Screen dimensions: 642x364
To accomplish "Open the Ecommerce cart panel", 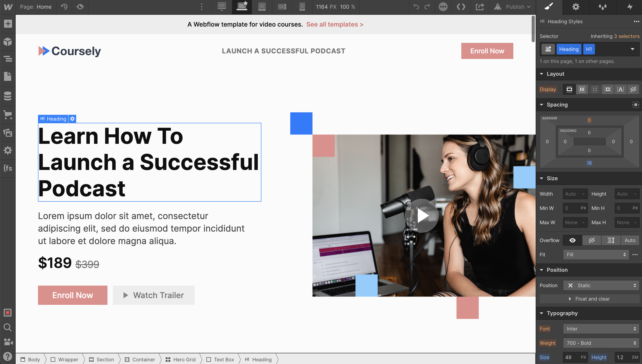I will click(8, 115).
